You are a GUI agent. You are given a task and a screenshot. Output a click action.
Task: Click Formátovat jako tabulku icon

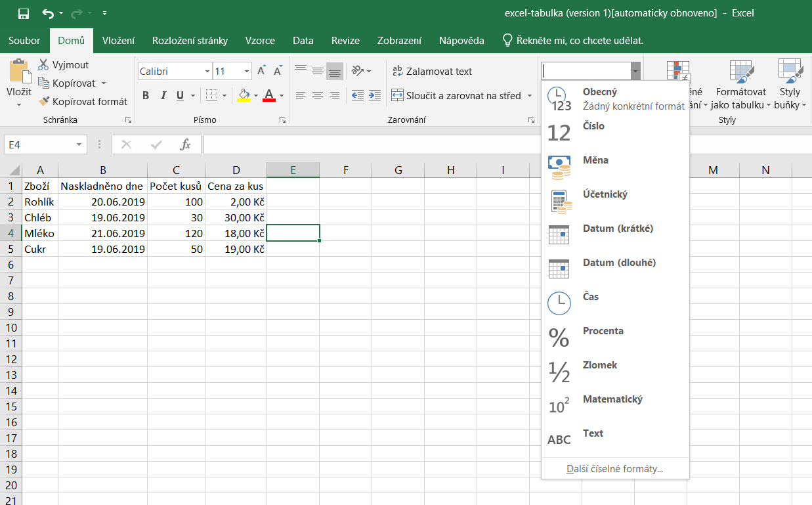(x=741, y=71)
